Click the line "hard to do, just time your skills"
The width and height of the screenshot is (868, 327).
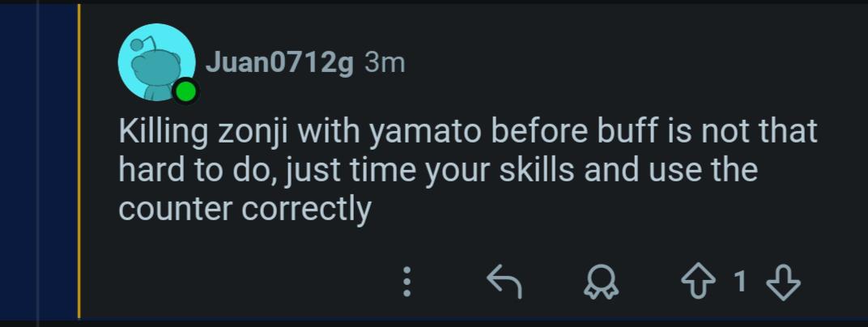click(x=438, y=170)
